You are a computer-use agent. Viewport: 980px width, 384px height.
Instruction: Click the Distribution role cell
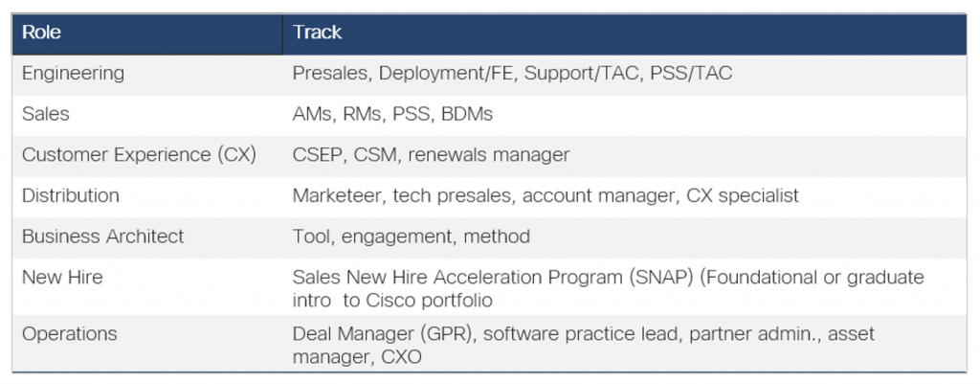tap(71, 195)
